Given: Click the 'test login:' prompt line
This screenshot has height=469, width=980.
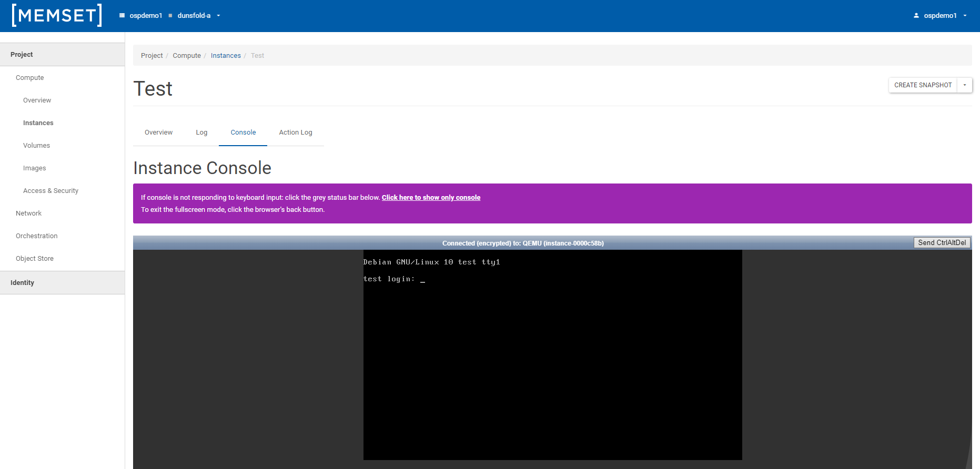Looking at the screenshot, I should click(394, 279).
